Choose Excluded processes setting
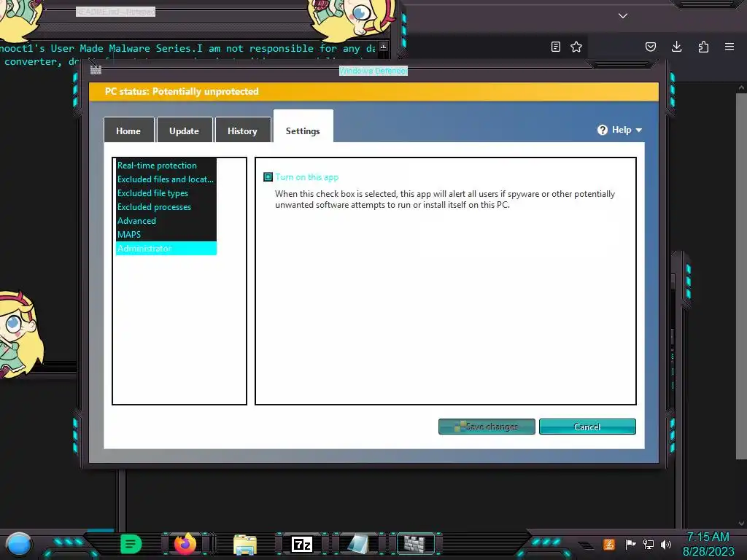This screenshot has width=747, height=560. tap(166, 206)
